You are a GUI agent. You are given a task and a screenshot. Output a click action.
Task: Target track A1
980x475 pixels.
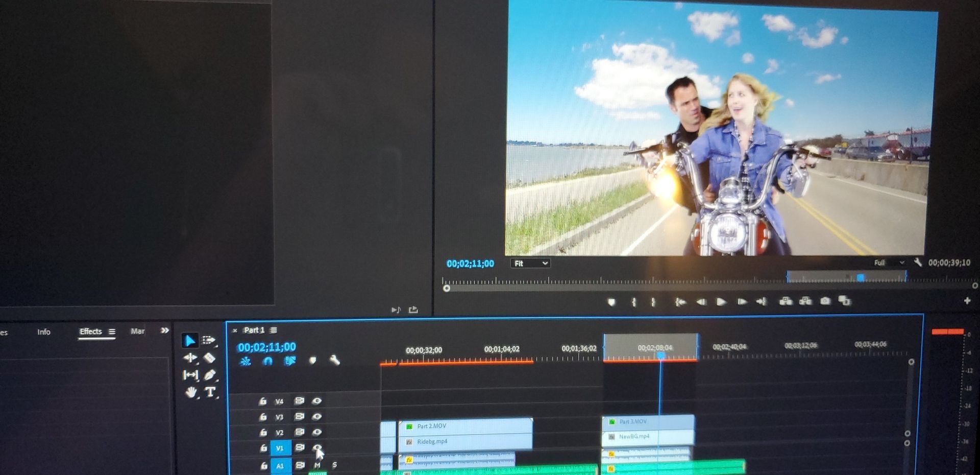pyautogui.click(x=280, y=465)
